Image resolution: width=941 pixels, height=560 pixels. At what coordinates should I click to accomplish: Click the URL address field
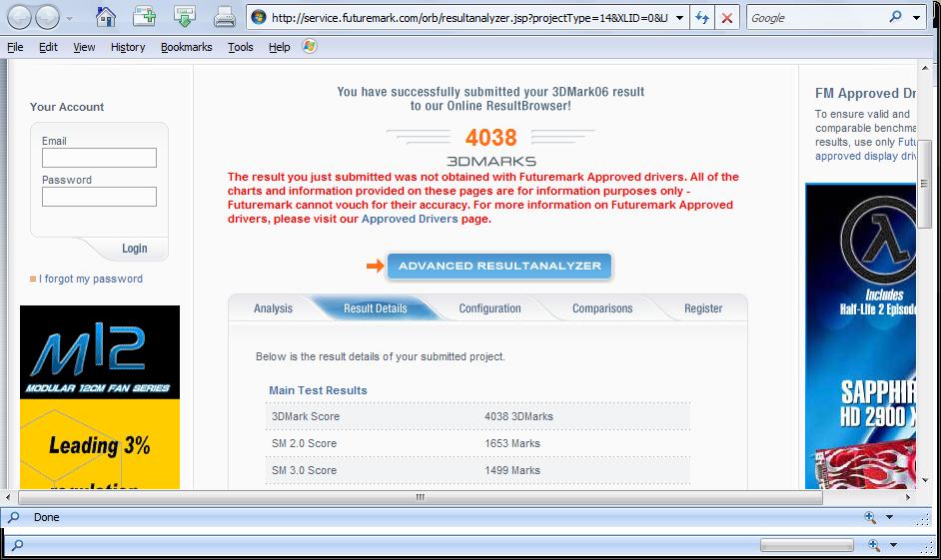pyautogui.click(x=470, y=18)
